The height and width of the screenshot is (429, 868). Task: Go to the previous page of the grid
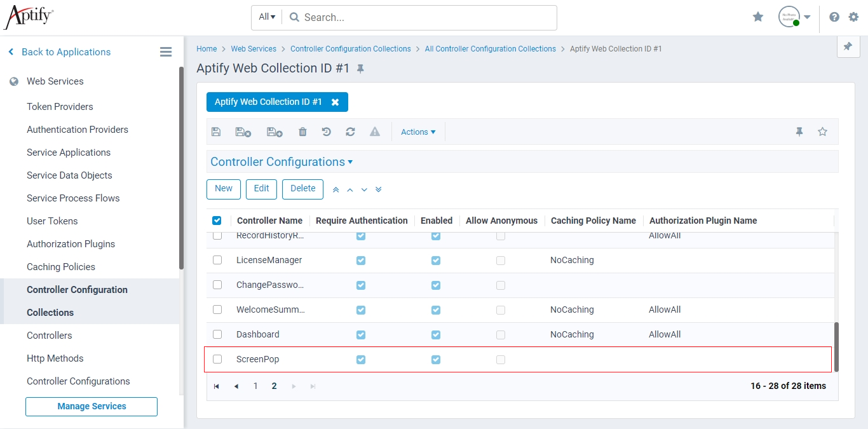point(236,386)
